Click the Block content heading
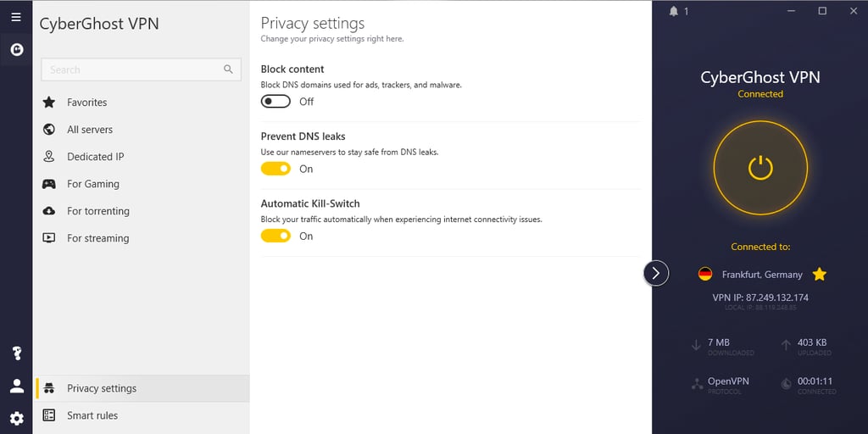The height and width of the screenshot is (434, 868). [x=292, y=70]
